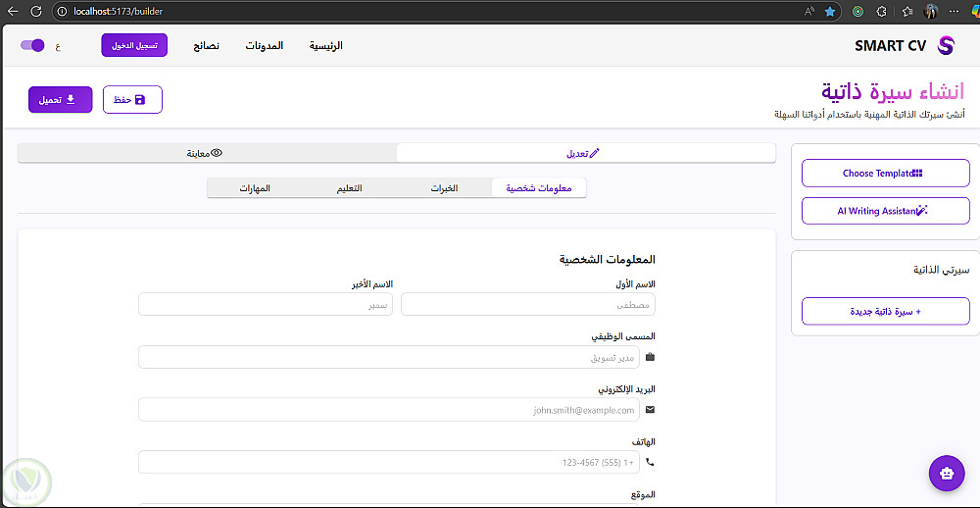Focus the البريد الإلكتروني email field
The image size is (980, 508).
click(x=389, y=410)
